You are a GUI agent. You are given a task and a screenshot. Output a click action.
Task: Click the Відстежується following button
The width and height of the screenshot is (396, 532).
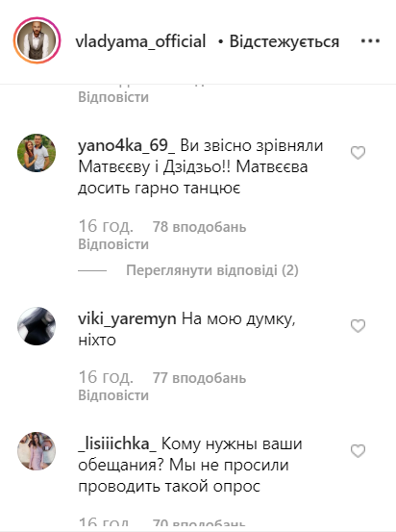pyautogui.click(x=285, y=41)
